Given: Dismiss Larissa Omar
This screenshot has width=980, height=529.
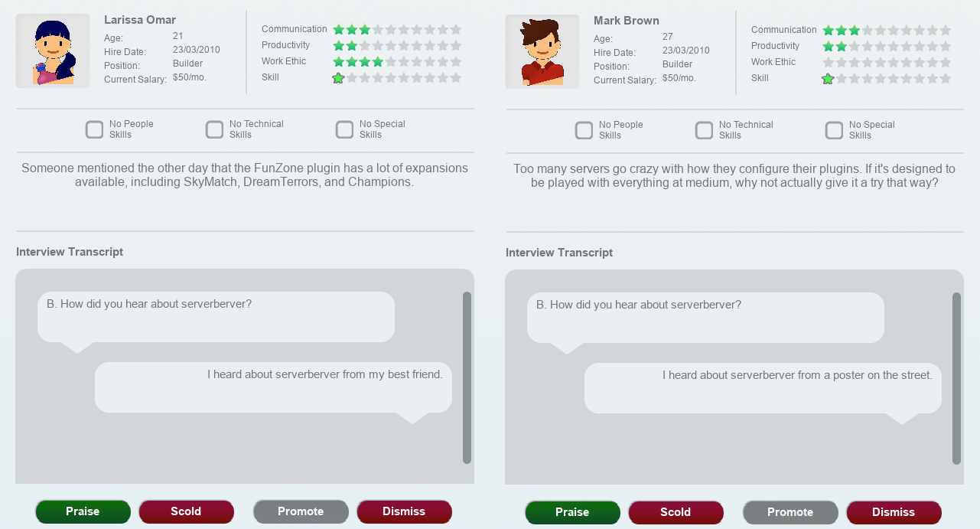Looking at the screenshot, I should point(404,511).
